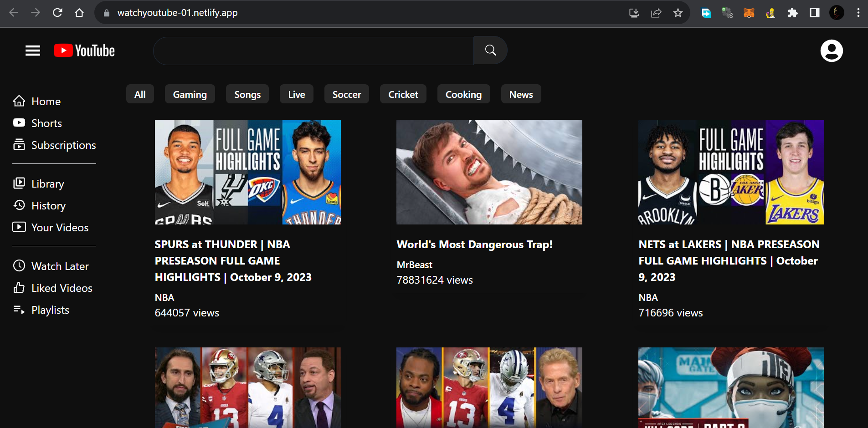Select the Cricket category chip
Viewport: 868px width, 428px height.
point(403,94)
